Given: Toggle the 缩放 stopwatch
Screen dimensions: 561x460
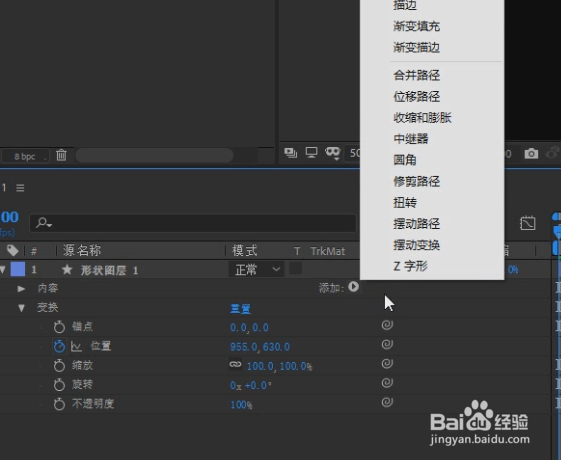Looking at the screenshot, I should point(59,366).
